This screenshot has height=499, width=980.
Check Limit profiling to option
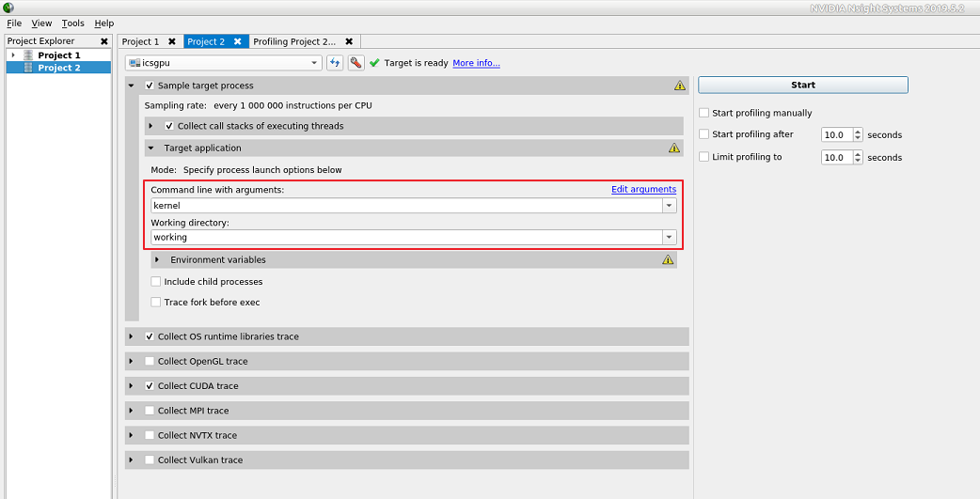coord(704,157)
